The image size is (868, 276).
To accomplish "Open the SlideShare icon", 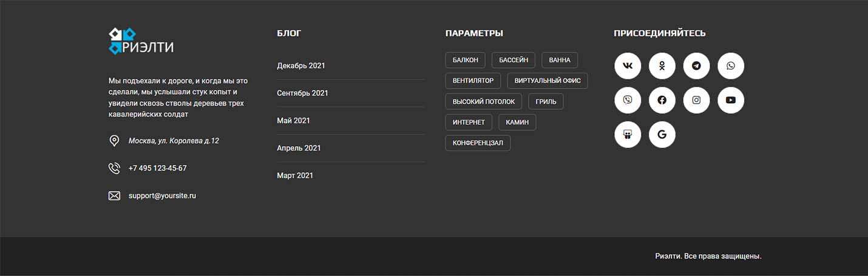I will (x=628, y=135).
